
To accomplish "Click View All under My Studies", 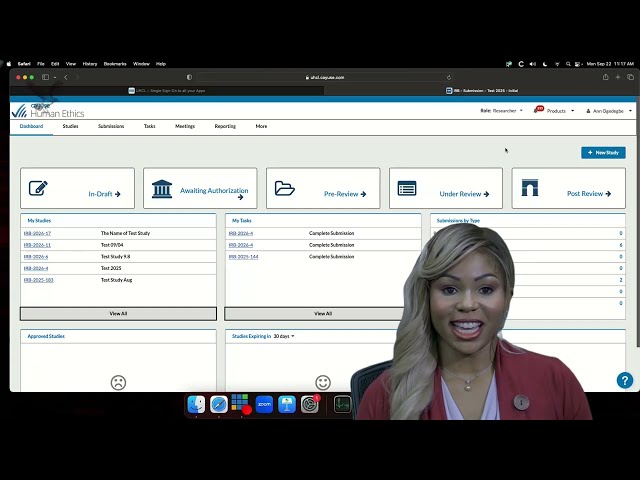I will pyautogui.click(x=118, y=313).
